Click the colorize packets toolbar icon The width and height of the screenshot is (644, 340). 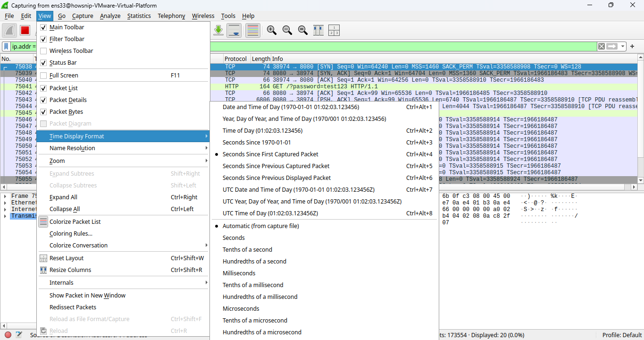[253, 30]
